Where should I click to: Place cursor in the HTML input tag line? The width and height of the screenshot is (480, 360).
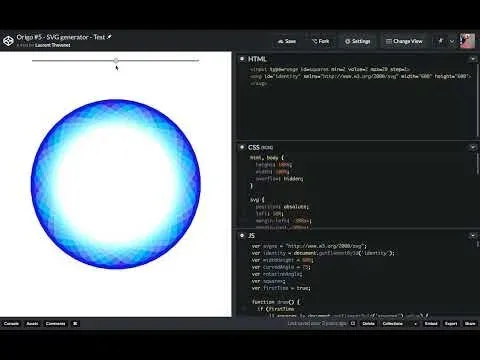329,69
